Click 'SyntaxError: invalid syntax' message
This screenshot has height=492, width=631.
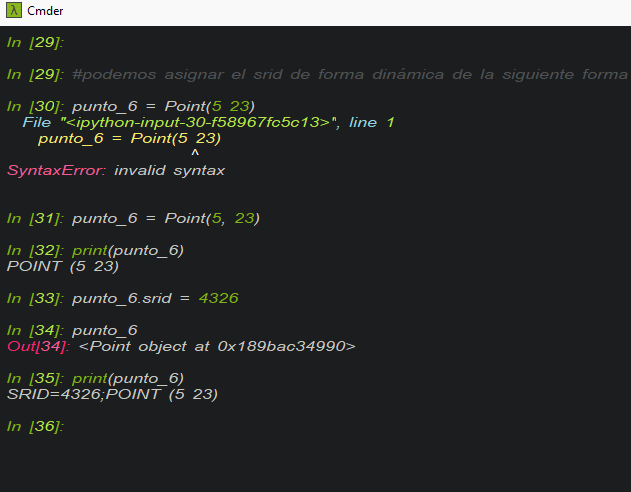point(116,171)
